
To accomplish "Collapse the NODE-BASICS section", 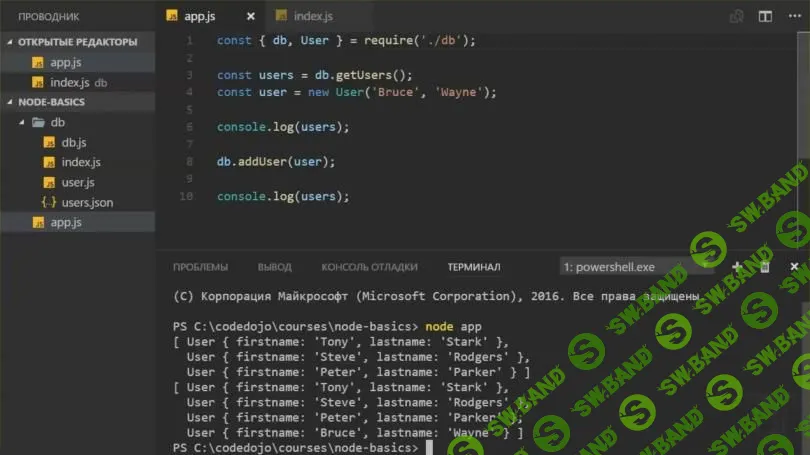I will [x=77, y=102].
